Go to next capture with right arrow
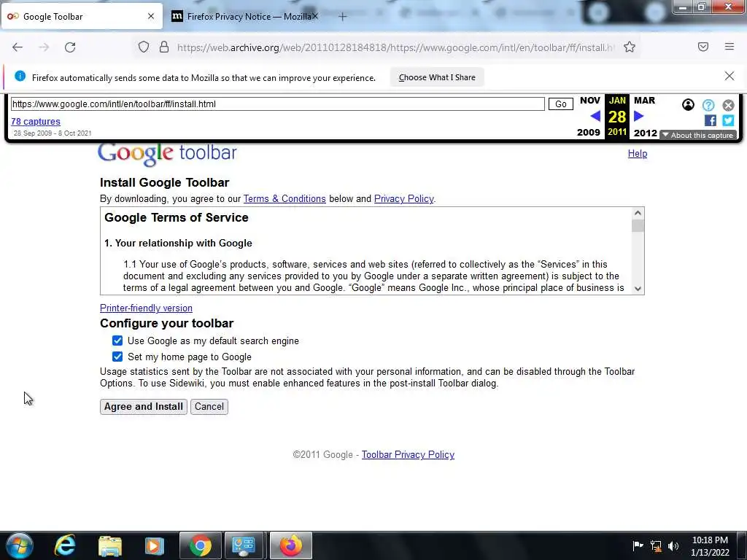The width and height of the screenshot is (747, 560). [639, 116]
